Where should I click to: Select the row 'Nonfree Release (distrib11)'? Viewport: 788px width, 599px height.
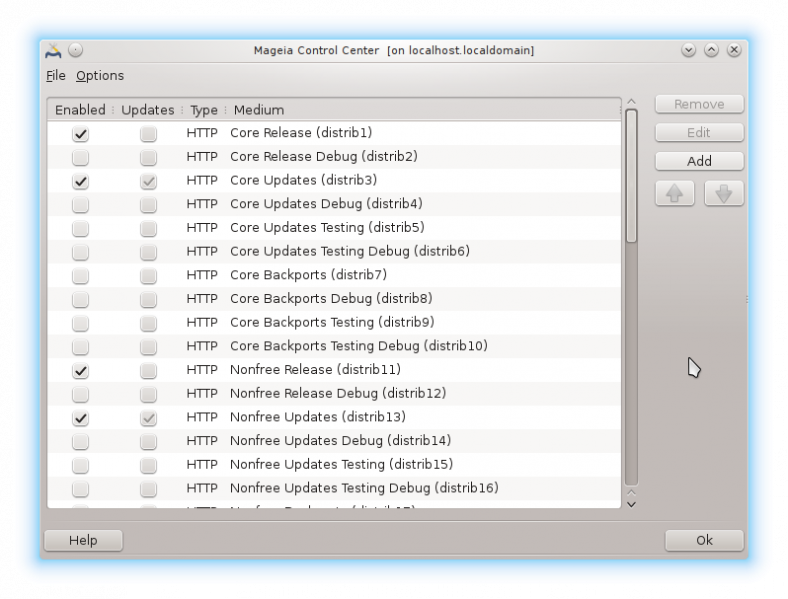[334, 369]
